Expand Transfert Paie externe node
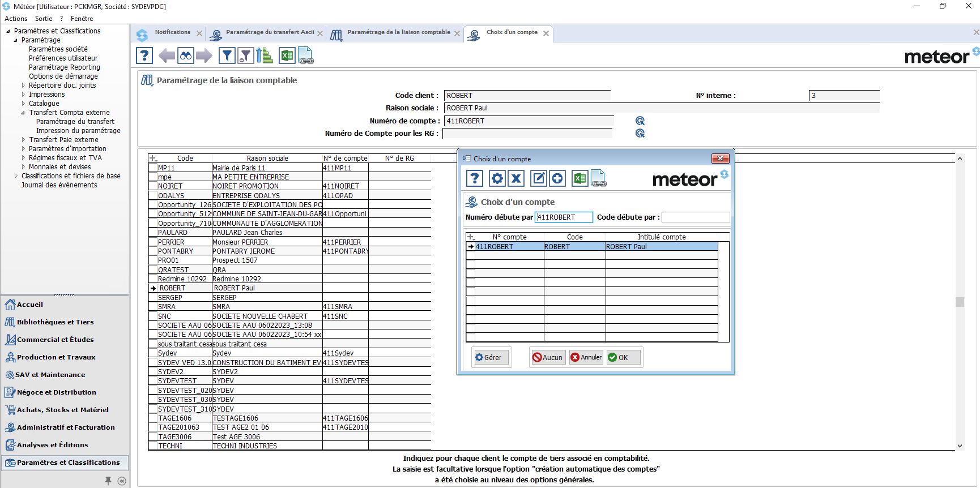The width and height of the screenshot is (980, 488). click(x=23, y=140)
